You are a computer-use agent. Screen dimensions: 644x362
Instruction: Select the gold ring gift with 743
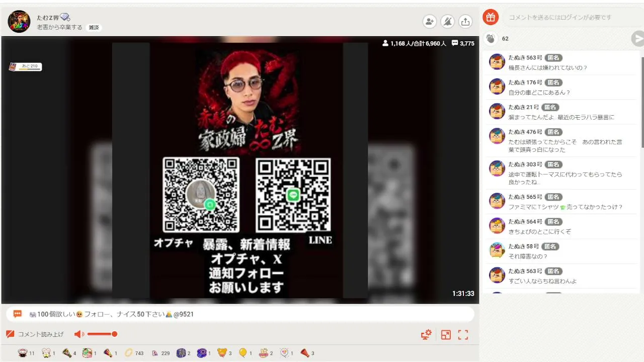point(134,353)
